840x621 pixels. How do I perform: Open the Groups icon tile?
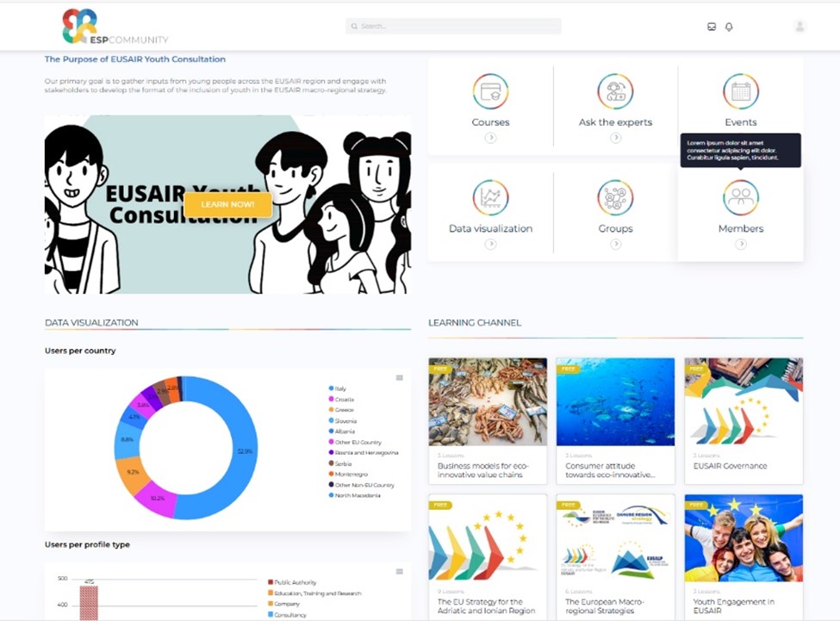(x=615, y=197)
